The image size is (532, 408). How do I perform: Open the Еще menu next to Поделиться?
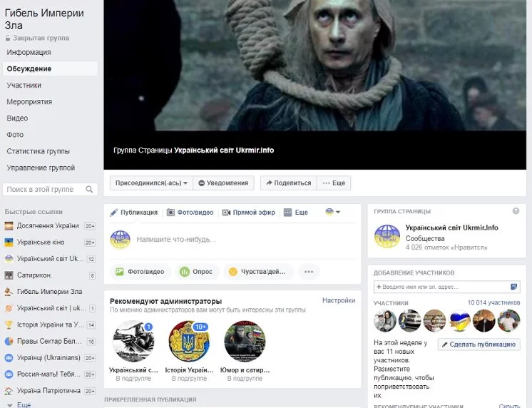334,183
